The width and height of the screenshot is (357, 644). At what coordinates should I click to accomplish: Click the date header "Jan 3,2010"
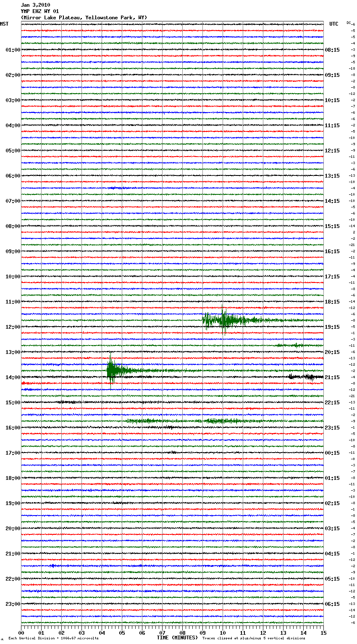tap(35, 5)
